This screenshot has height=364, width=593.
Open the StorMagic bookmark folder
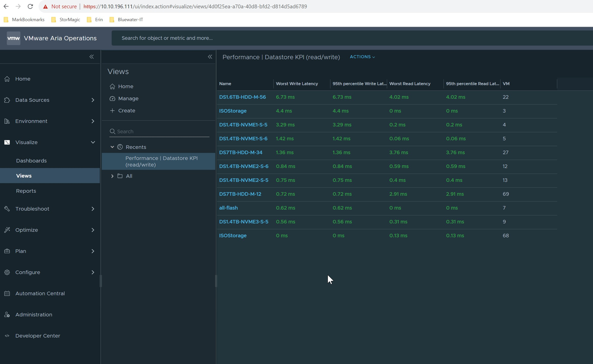coord(66,20)
